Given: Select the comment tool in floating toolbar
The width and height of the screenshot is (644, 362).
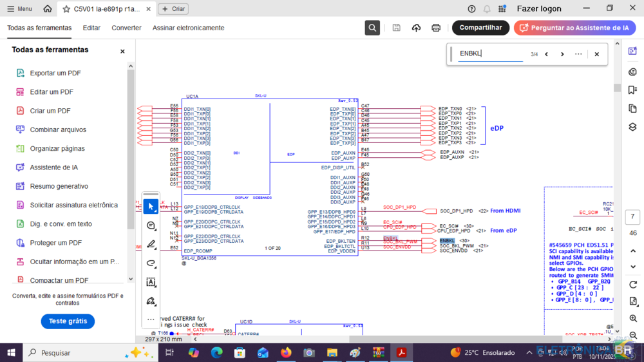Looking at the screenshot, I should (x=151, y=225).
